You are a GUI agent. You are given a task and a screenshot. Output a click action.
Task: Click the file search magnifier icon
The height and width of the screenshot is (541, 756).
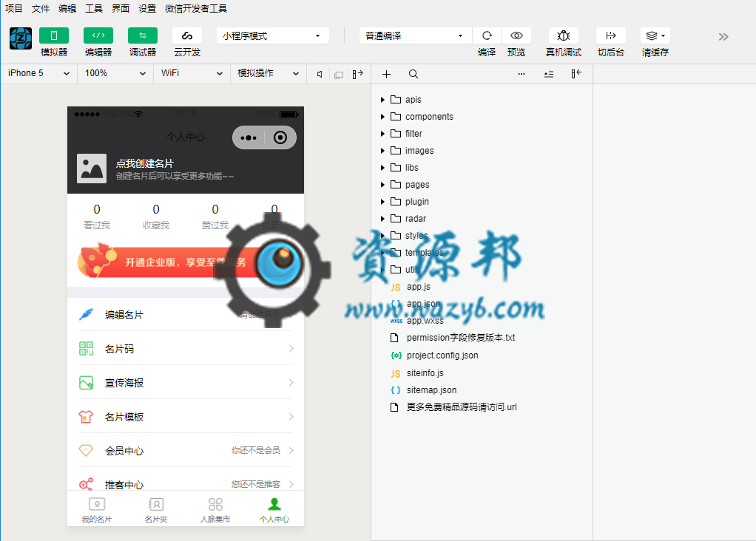[x=414, y=74]
